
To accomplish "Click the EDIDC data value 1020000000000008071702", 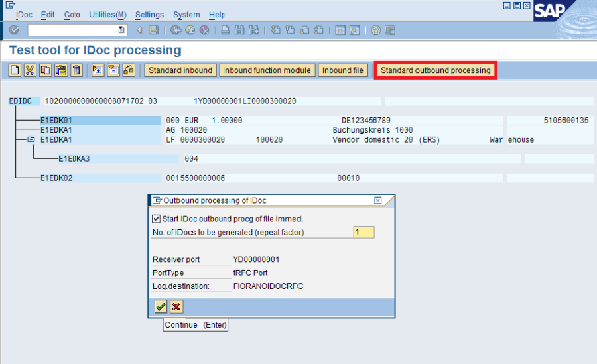I will [94, 101].
